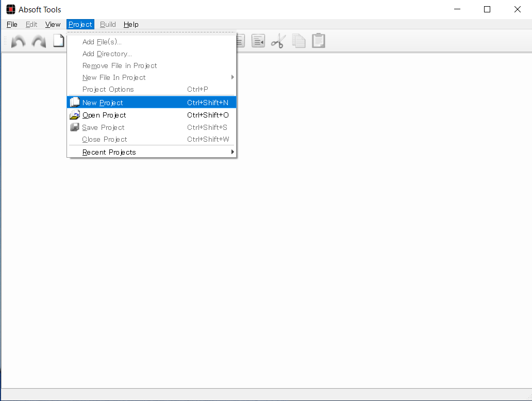This screenshot has height=401, width=532.
Task: Click the Ctrl+Shift+S shortcut text
Action: pos(207,127)
